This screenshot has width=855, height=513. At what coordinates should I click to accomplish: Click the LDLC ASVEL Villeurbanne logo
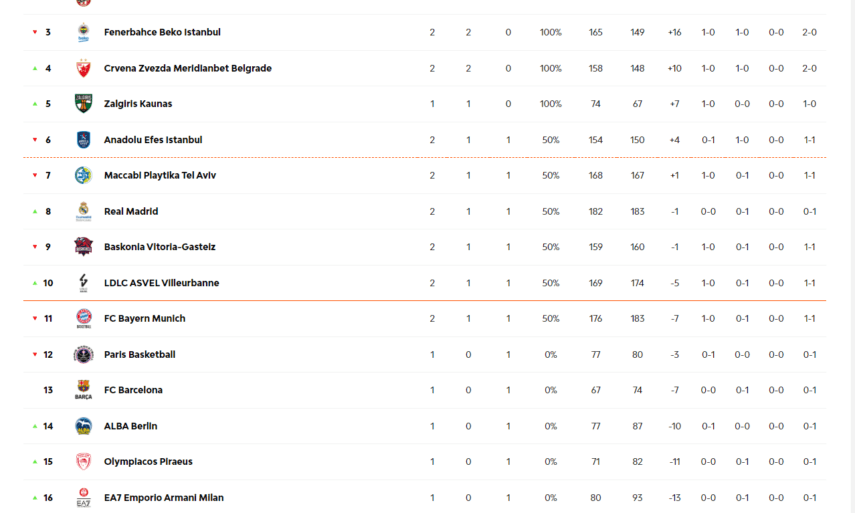click(83, 283)
